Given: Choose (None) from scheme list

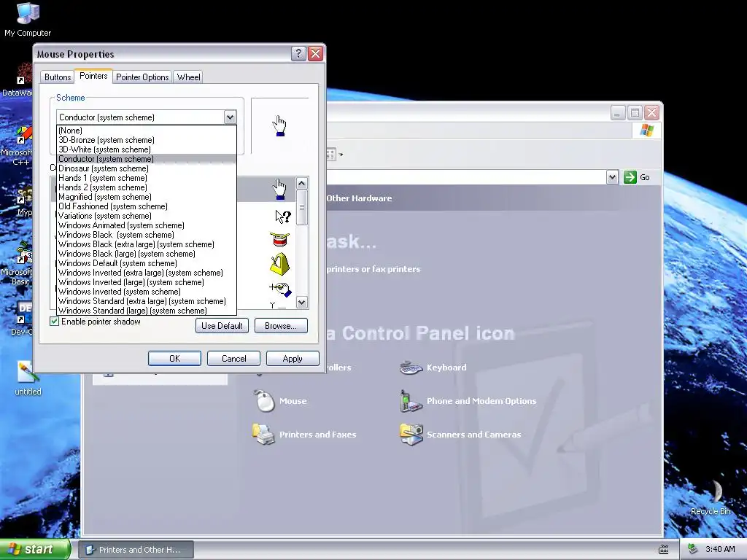Looking at the screenshot, I should (x=146, y=131).
